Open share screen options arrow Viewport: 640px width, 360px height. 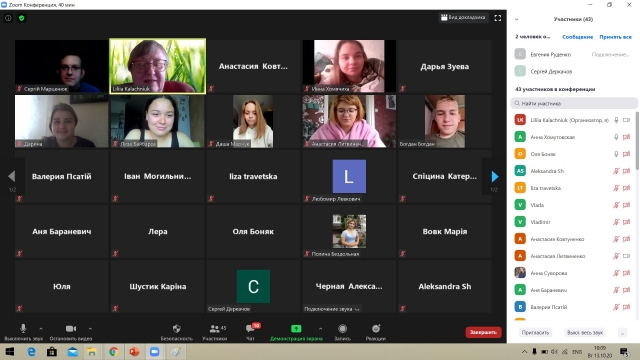point(320,328)
